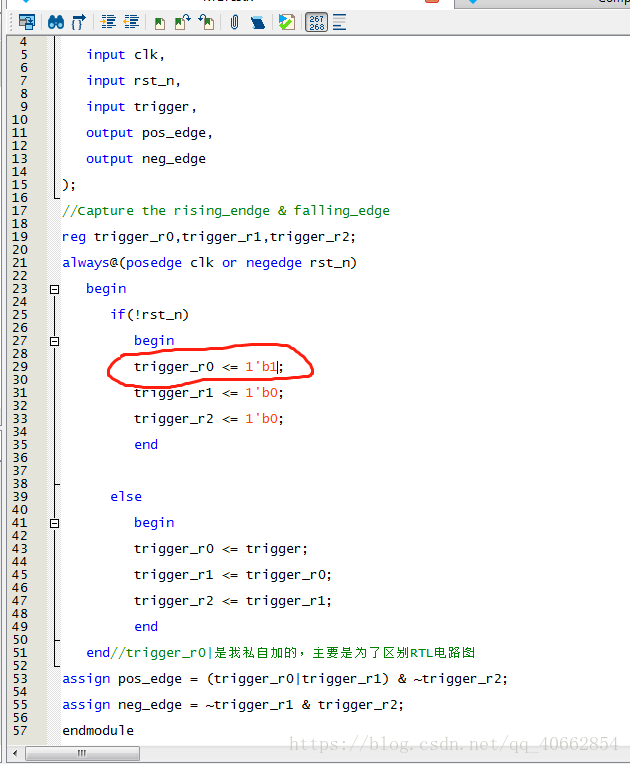Click the 'trigger_r0 <= trigger;' line
The height and width of the screenshot is (764, 630).
pyautogui.click(x=221, y=549)
